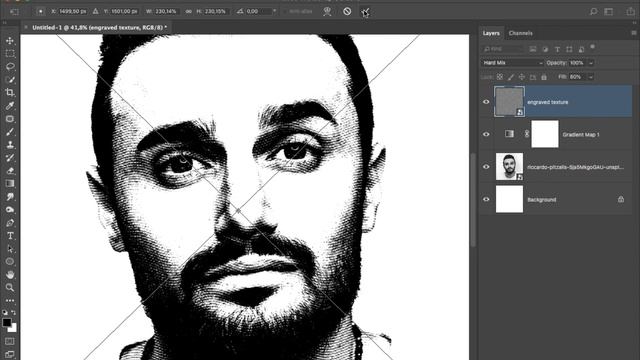Open the Layers panel menu
640x360 pixels.
[x=633, y=33]
